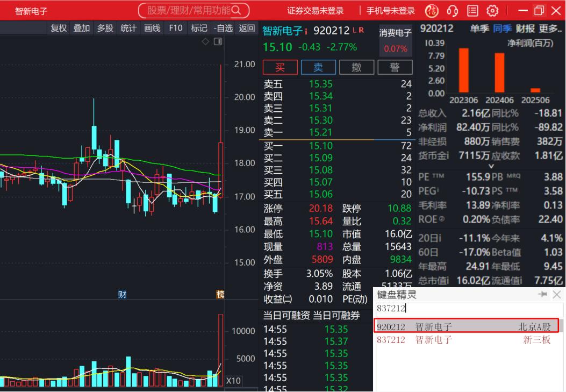This screenshot has width=566, height=392.
Task: Click the 内盘 value 9834
Action: pos(400,260)
